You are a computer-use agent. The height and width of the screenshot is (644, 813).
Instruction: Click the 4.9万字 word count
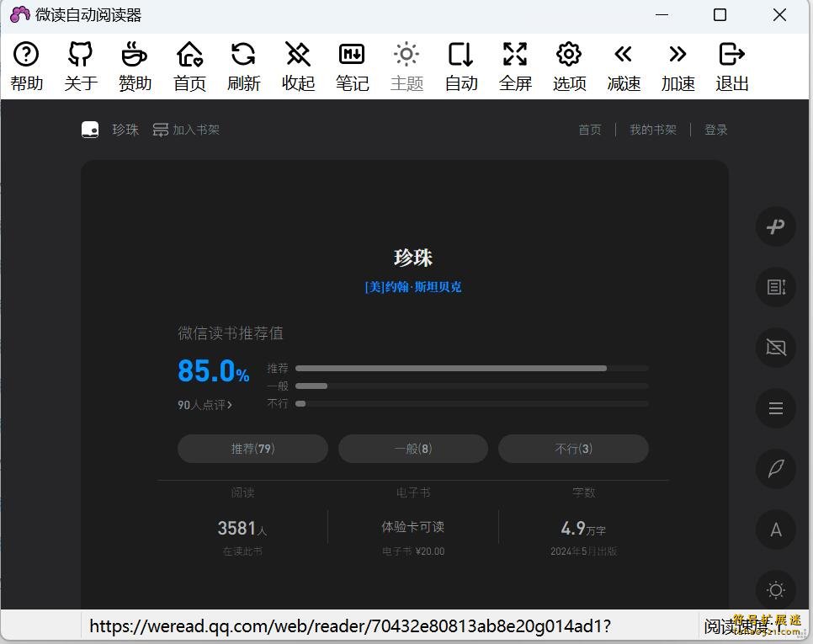(x=583, y=529)
